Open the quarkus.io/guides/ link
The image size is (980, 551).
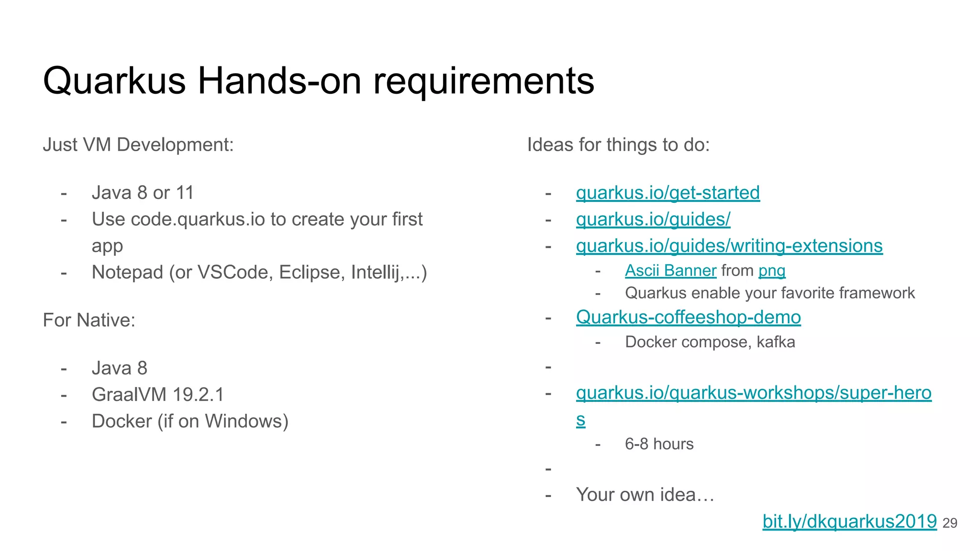pos(653,220)
